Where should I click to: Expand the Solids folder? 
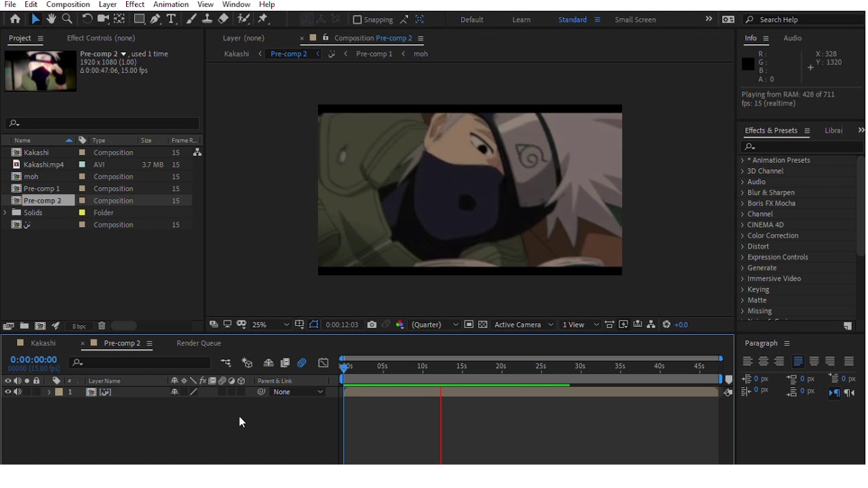point(5,213)
